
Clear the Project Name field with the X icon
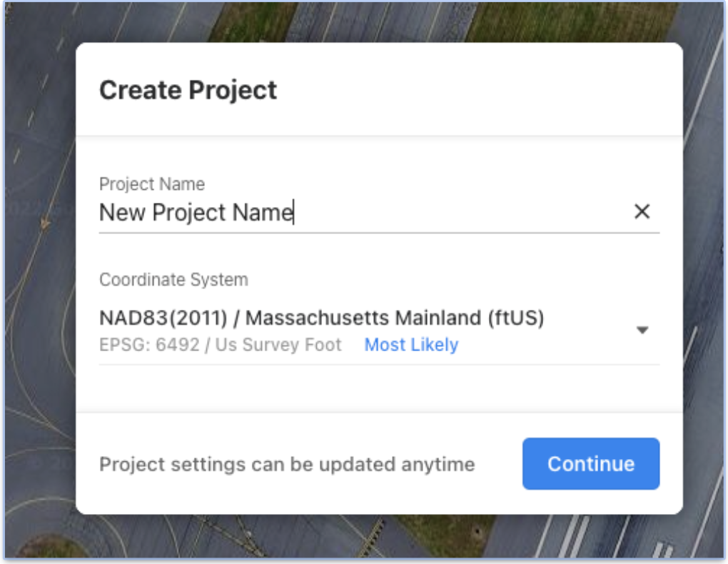click(642, 212)
